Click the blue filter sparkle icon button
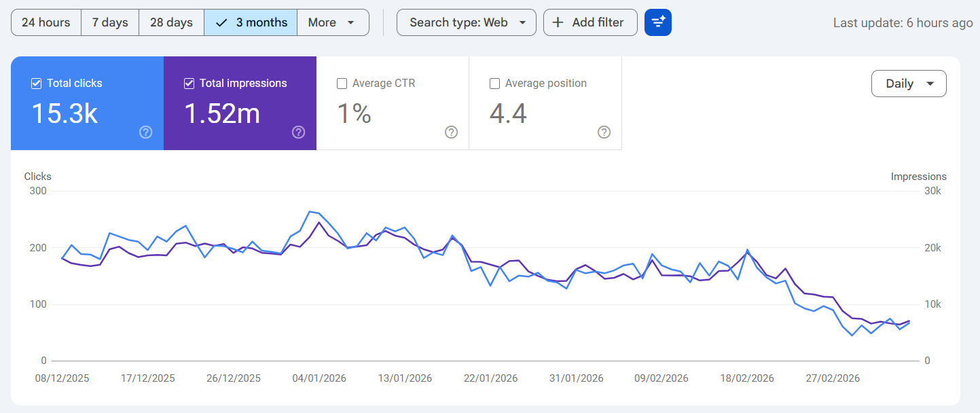Image resolution: width=980 pixels, height=413 pixels. (x=657, y=22)
